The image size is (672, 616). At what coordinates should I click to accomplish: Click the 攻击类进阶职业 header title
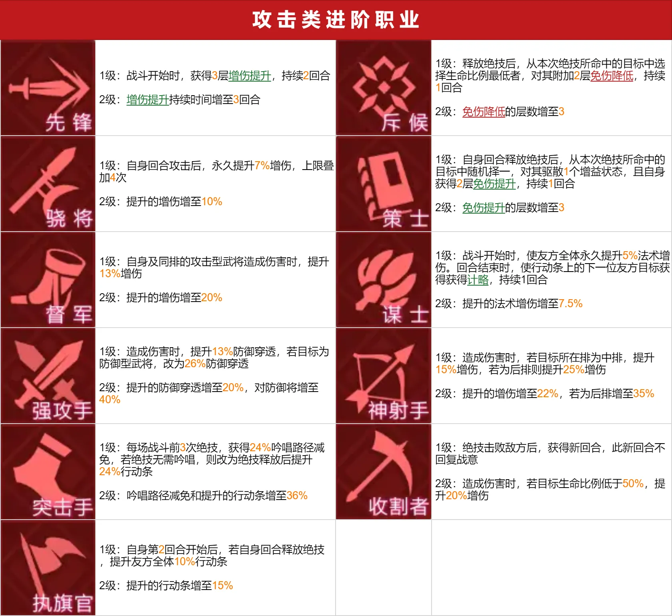tap(336, 20)
